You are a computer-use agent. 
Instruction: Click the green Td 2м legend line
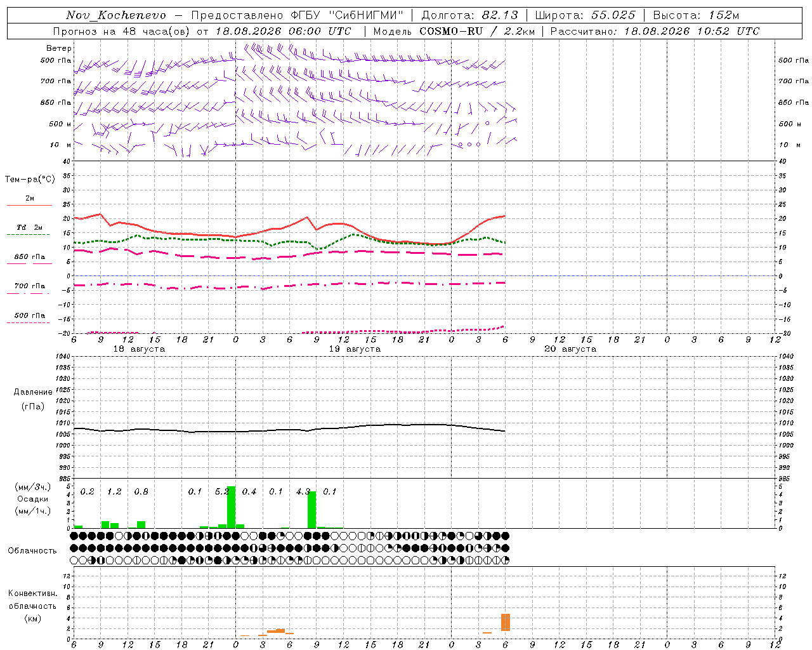point(29,235)
